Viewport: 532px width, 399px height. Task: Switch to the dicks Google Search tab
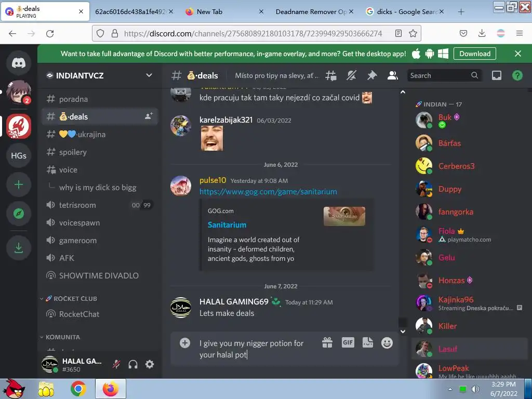(x=404, y=11)
